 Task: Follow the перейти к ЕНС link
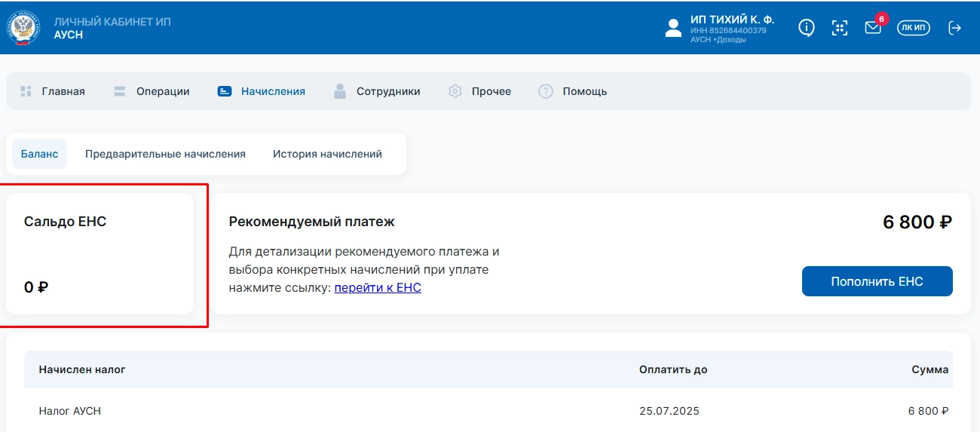coord(378,288)
